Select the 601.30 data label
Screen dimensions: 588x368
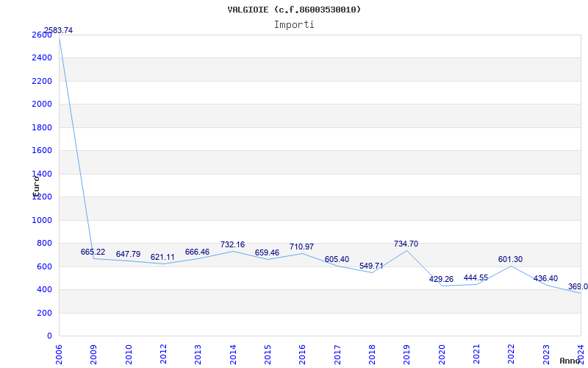tap(510, 259)
